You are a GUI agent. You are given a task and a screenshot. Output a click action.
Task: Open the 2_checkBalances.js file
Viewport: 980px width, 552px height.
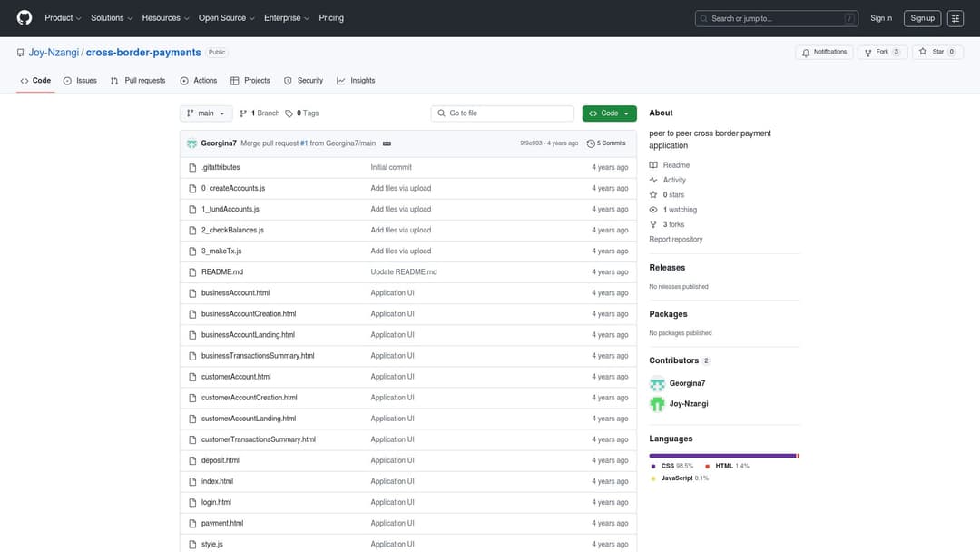pos(232,230)
